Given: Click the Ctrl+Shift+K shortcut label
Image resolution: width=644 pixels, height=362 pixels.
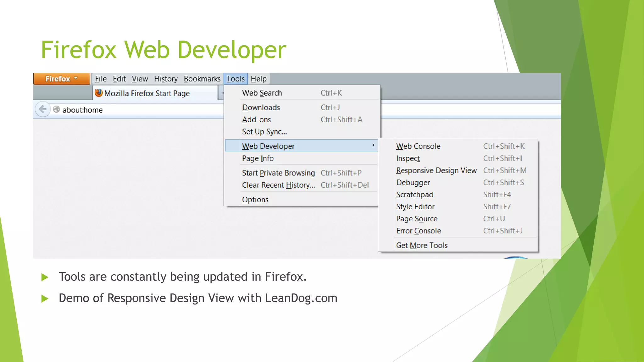Looking at the screenshot, I should 504,146.
